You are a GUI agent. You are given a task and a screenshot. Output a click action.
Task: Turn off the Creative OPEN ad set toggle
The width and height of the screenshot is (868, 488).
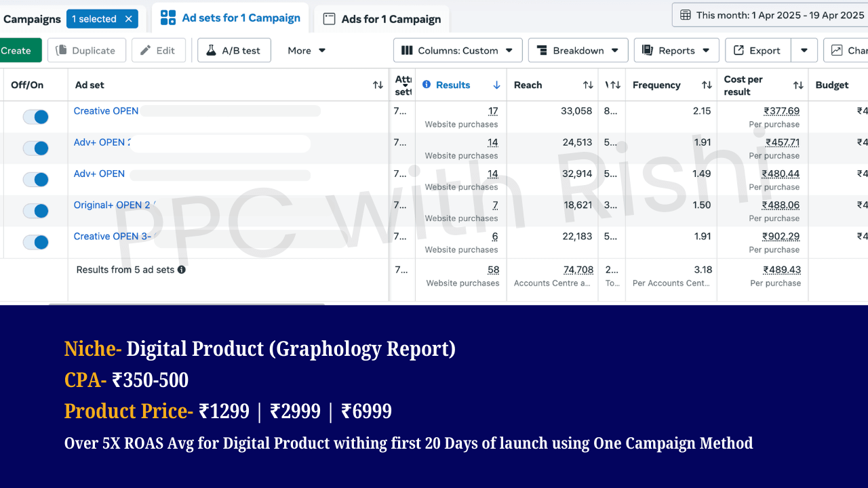(36, 117)
